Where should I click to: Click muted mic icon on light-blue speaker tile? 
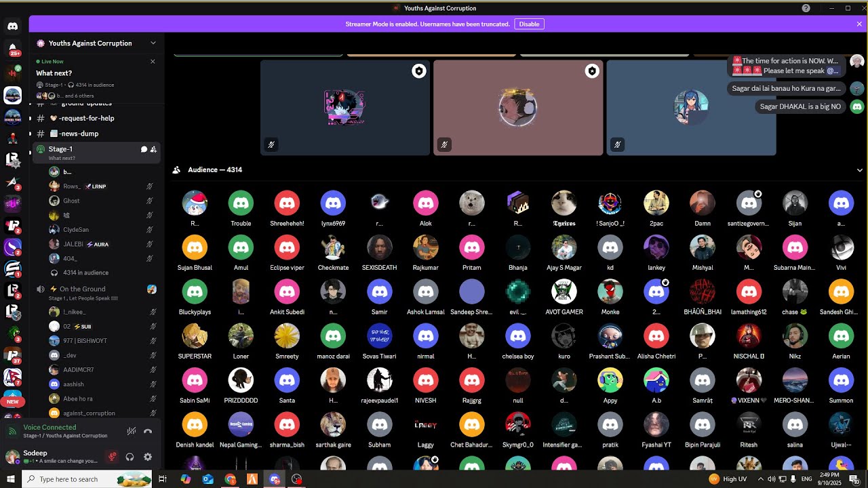click(617, 144)
